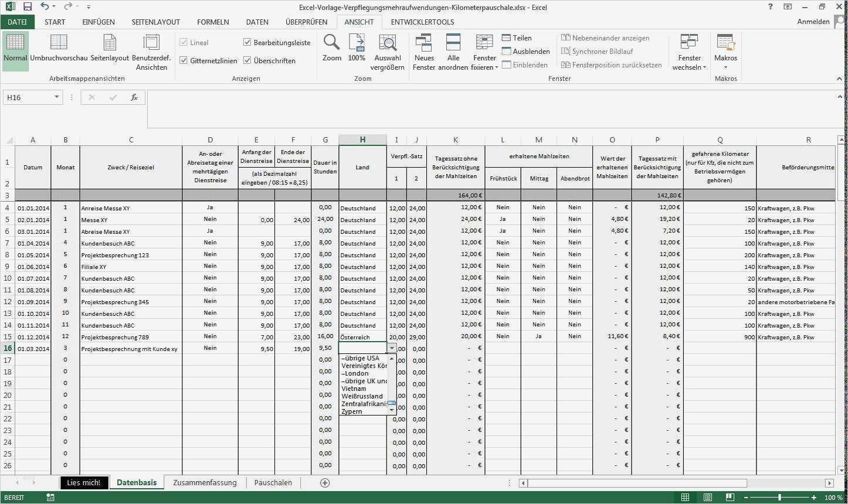Click the Ausblenden button
The width and height of the screenshot is (848, 504).
525,51
